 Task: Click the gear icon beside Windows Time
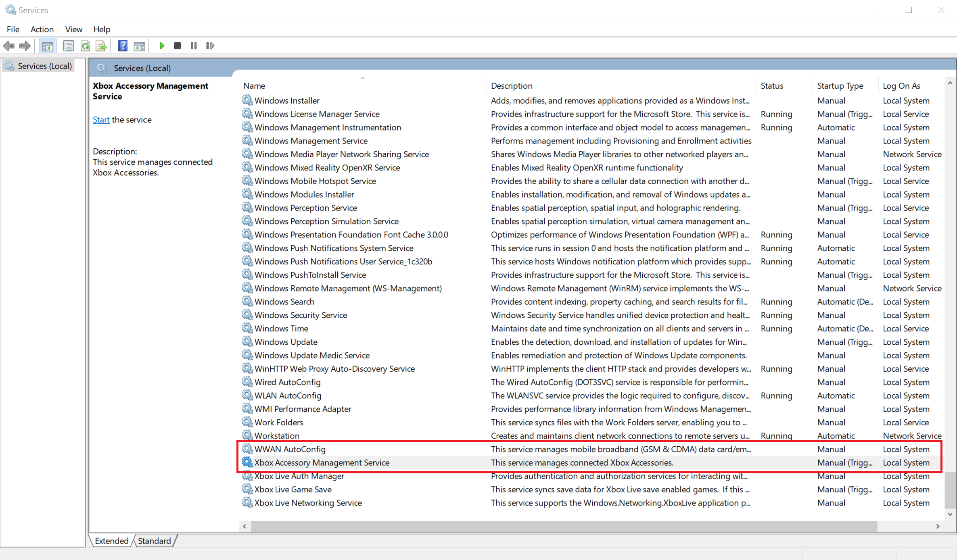pos(247,328)
